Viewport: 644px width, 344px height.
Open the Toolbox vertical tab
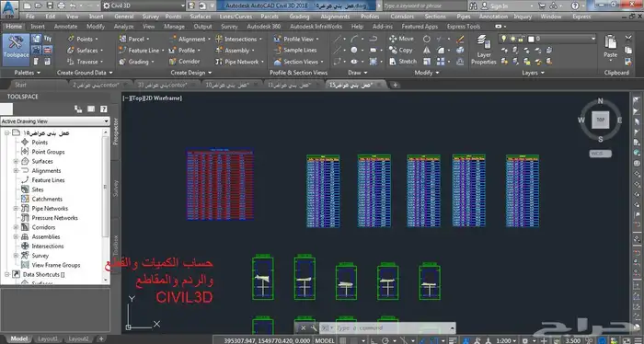(x=115, y=245)
